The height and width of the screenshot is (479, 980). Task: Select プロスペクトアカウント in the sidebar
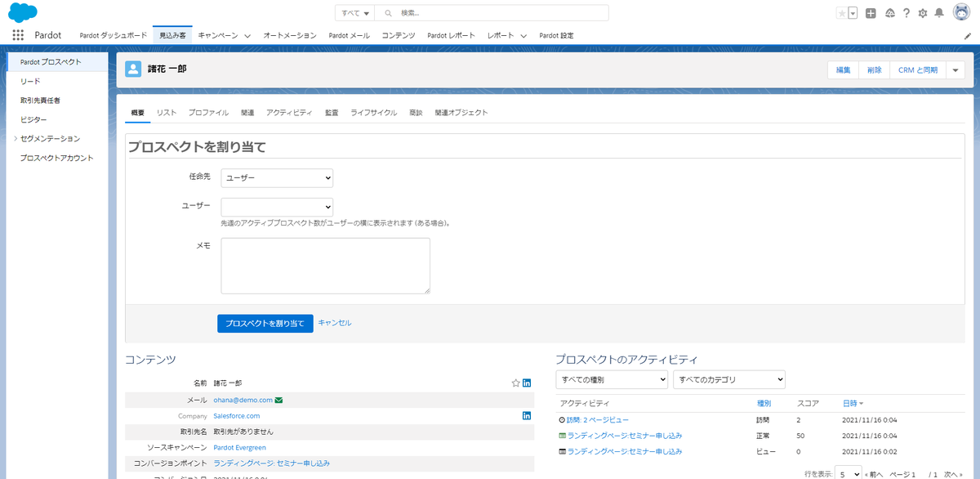(x=56, y=158)
